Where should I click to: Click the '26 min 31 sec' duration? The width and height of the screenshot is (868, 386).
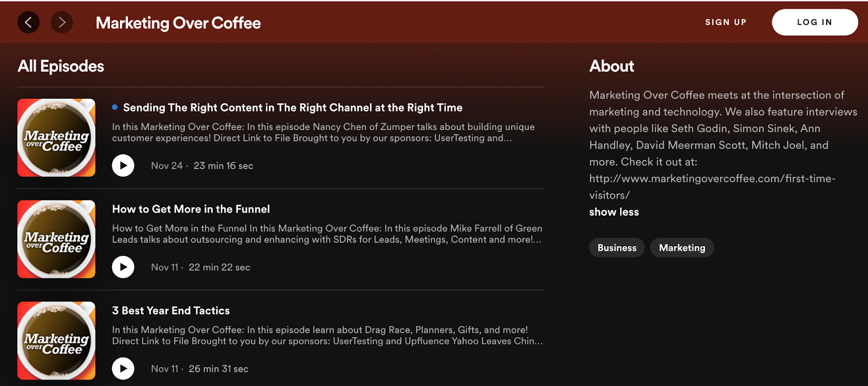click(219, 369)
